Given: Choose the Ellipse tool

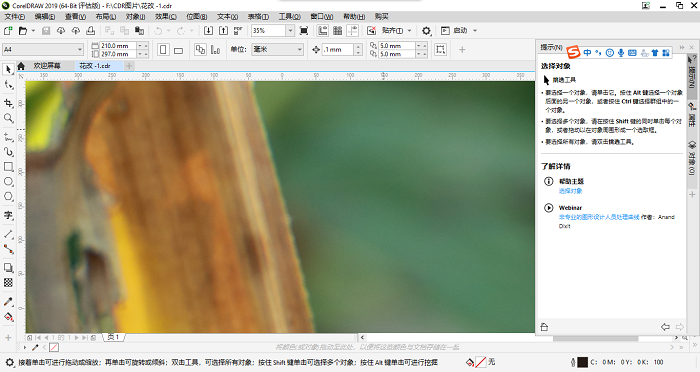Looking at the screenshot, I should pos(8,182).
